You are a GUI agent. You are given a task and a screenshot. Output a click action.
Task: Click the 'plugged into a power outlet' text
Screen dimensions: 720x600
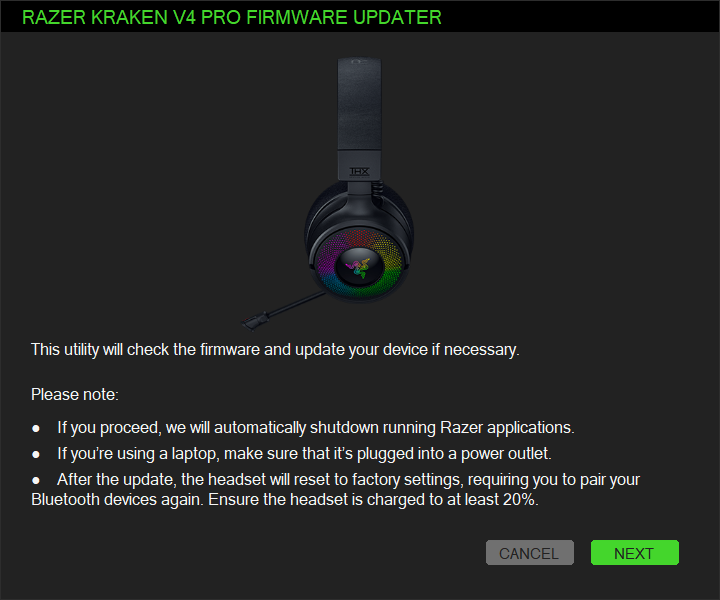tap(454, 454)
